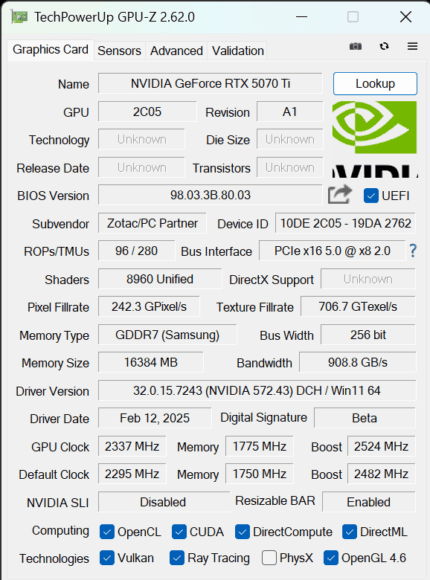The image size is (430, 580).
Task: Select the Graphics Card tab
Action: click(x=50, y=50)
